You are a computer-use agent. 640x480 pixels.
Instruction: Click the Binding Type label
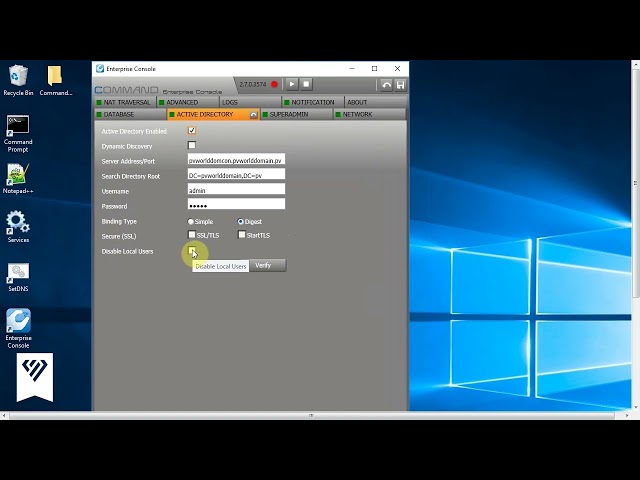(119, 221)
